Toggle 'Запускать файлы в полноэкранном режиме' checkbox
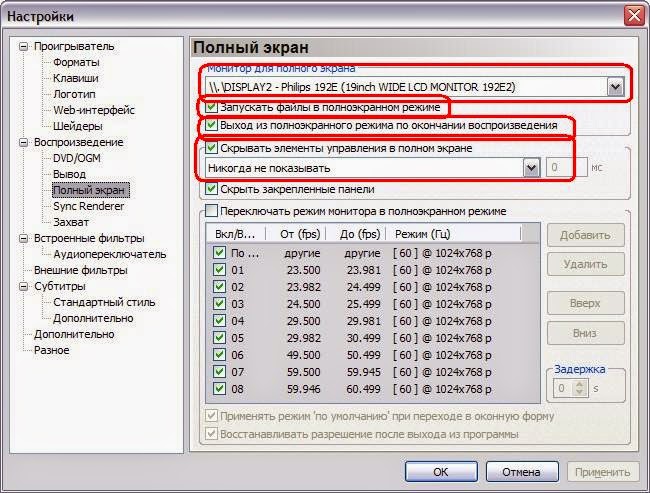 click(212, 107)
